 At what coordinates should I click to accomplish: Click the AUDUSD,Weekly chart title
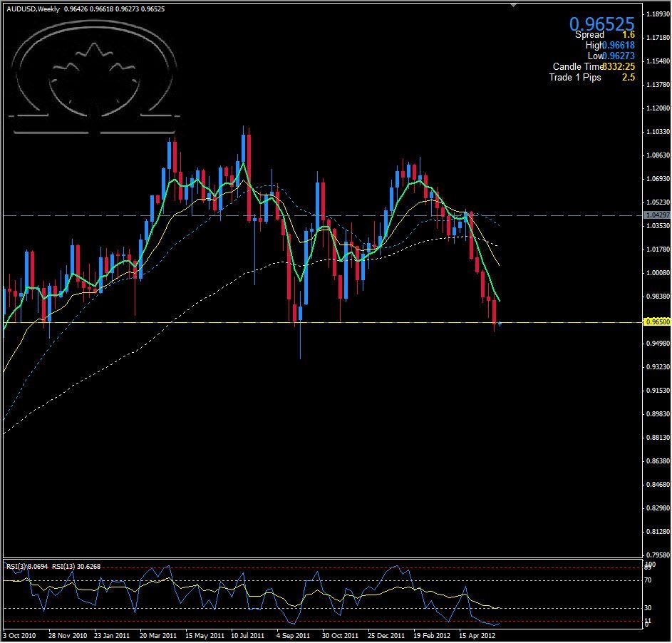(x=33, y=9)
